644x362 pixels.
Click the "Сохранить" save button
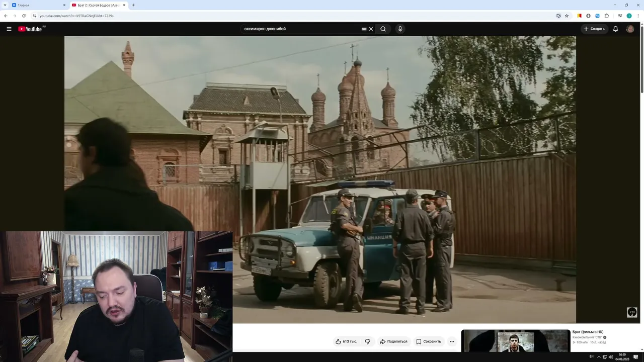point(428,341)
